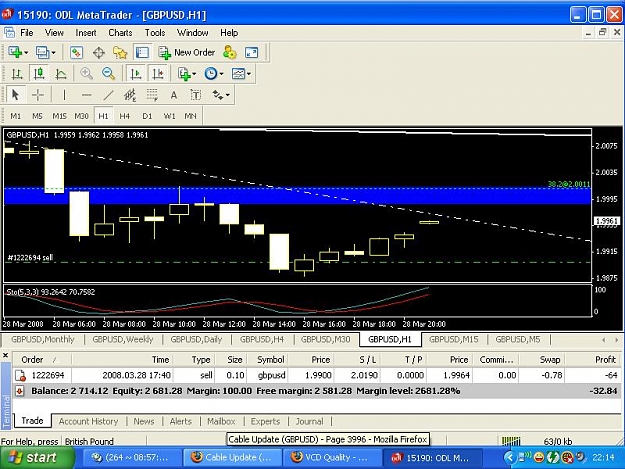This screenshot has height=469, width=625.
Task: Select the Horizontal Line tool
Action: (86, 95)
